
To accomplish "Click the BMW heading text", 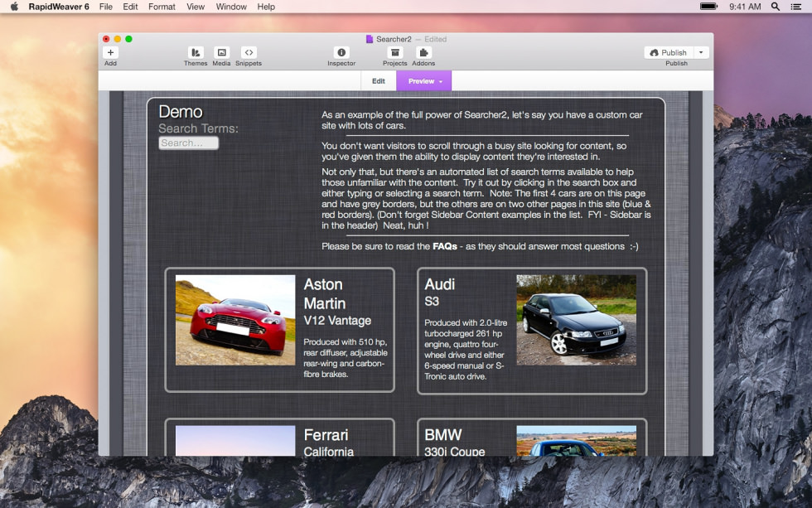I will click(x=442, y=435).
